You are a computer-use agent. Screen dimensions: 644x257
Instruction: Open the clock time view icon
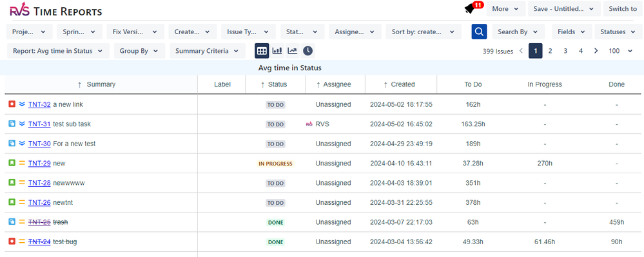[307, 51]
